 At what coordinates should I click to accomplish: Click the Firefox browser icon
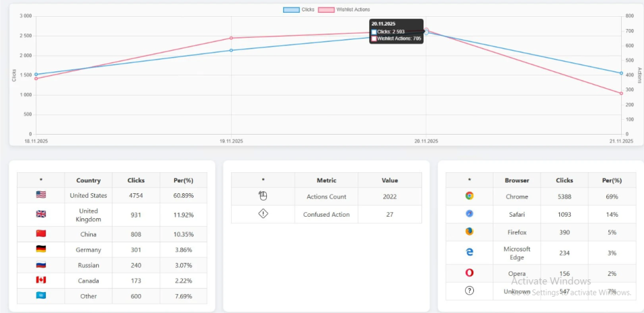pos(469,231)
